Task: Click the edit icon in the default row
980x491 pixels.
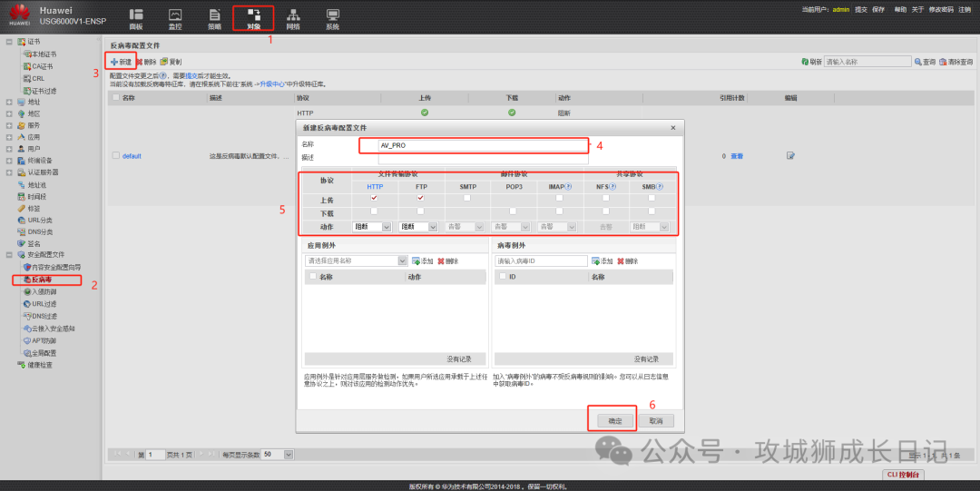Action: coord(790,156)
